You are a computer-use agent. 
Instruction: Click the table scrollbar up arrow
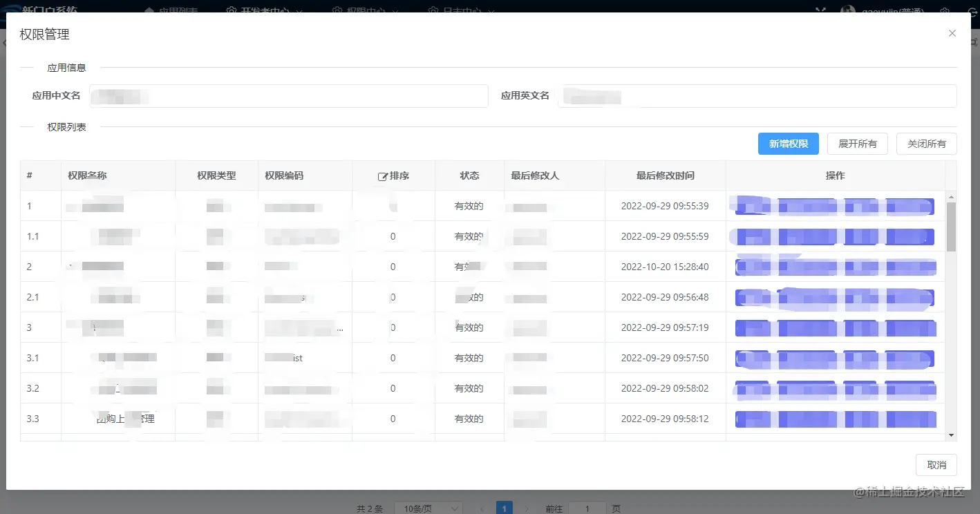click(x=951, y=196)
